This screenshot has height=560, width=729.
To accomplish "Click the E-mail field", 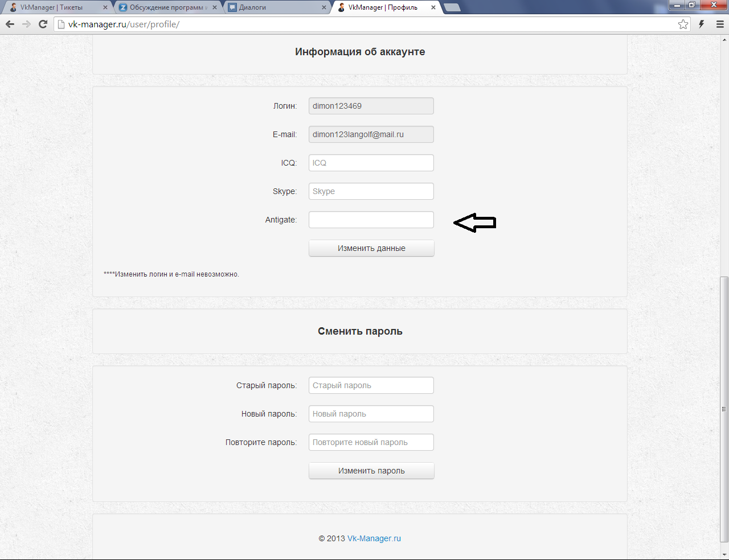I will (371, 134).
